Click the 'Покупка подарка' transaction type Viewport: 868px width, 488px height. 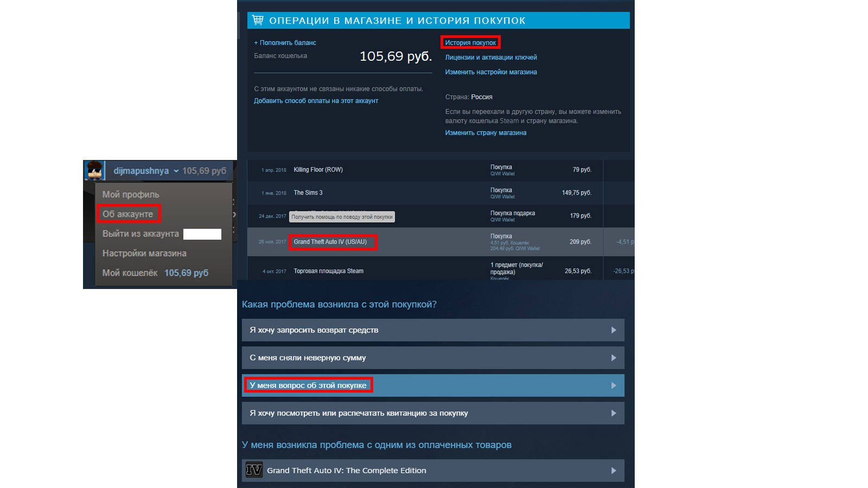coord(513,213)
